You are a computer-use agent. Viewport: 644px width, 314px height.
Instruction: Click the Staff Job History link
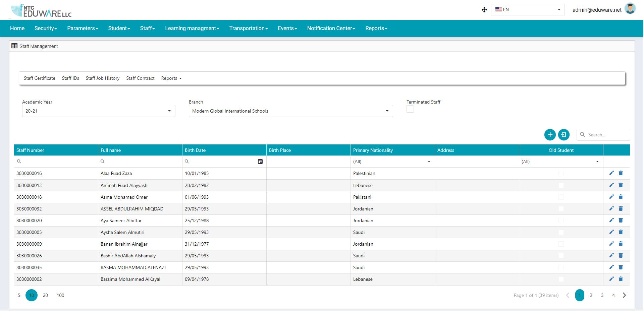102,78
